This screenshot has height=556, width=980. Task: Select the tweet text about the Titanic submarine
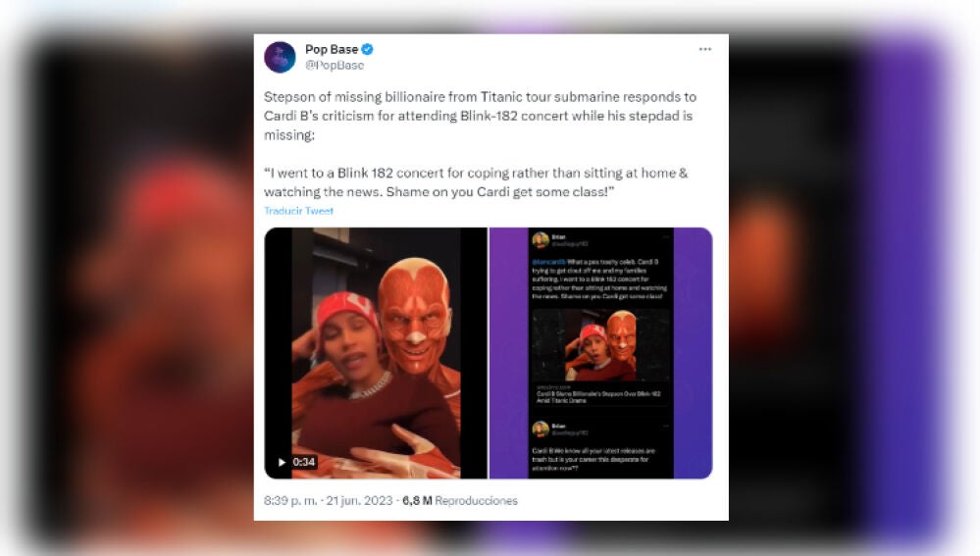coord(480,116)
